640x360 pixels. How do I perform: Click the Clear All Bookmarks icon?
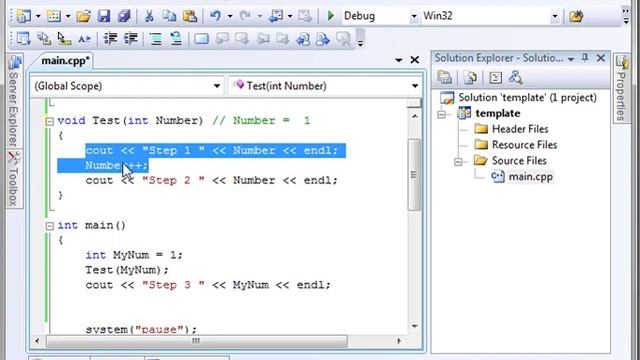point(344,39)
